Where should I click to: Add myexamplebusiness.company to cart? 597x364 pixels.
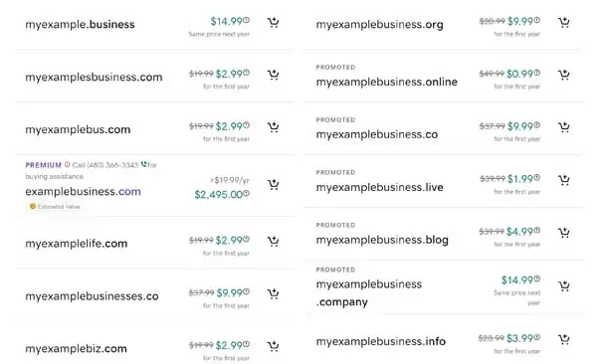pos(564,285)
